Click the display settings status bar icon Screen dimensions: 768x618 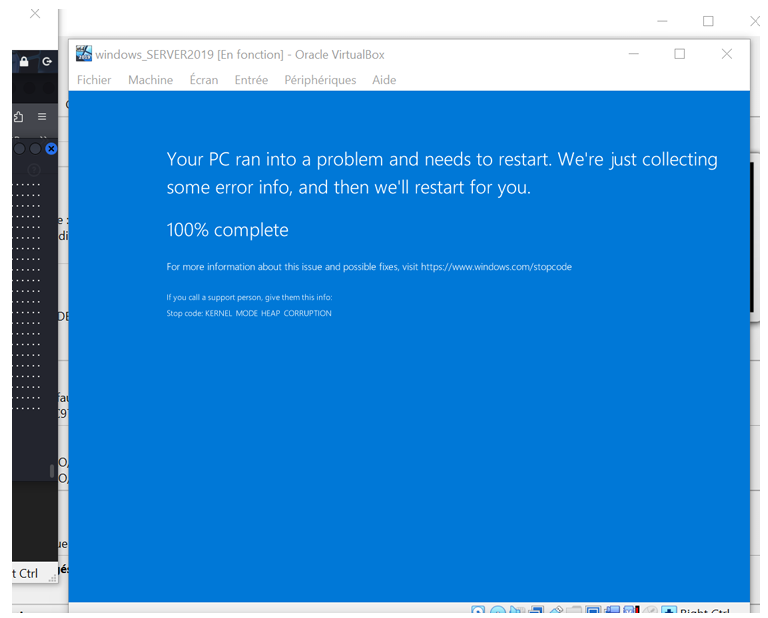[x=594, y=610]
